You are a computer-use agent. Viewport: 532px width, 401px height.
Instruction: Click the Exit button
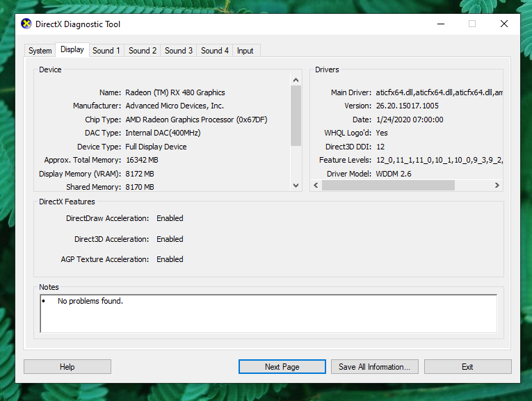click(467, 367)
